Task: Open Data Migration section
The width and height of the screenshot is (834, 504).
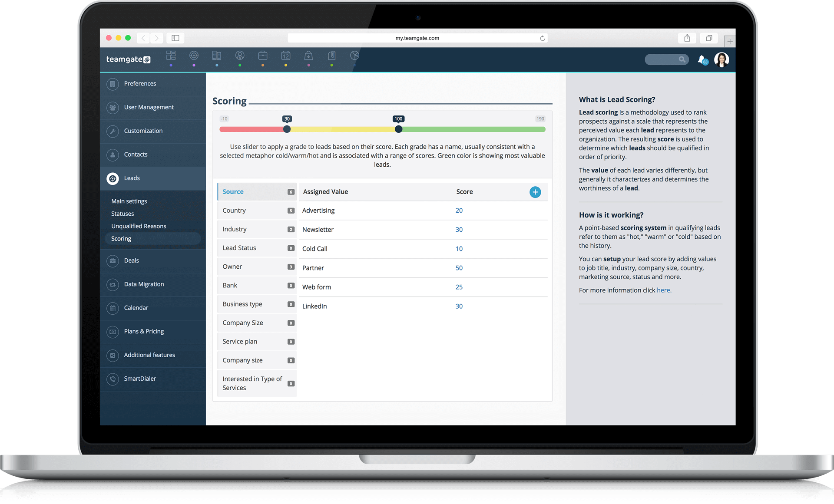Action: tap(144, 284)
